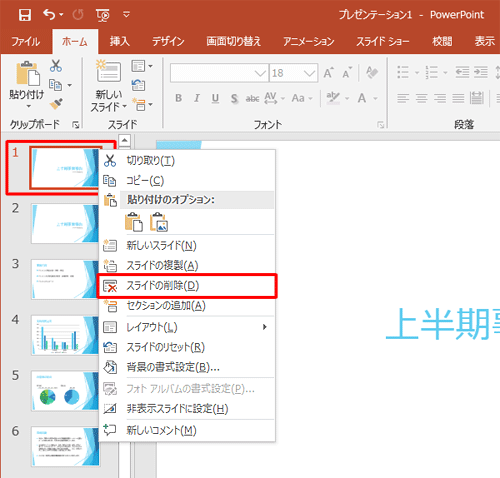Image resolution: width=500 pixels, height=478 pixels.
Task: Open clipboard group dialog launcher
Action: (76, 125)
